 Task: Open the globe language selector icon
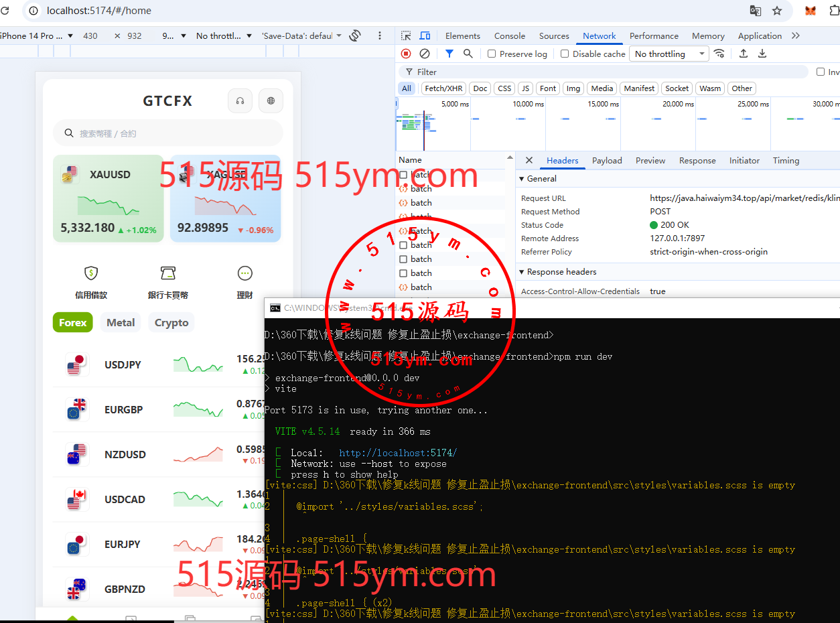point(271,101)
